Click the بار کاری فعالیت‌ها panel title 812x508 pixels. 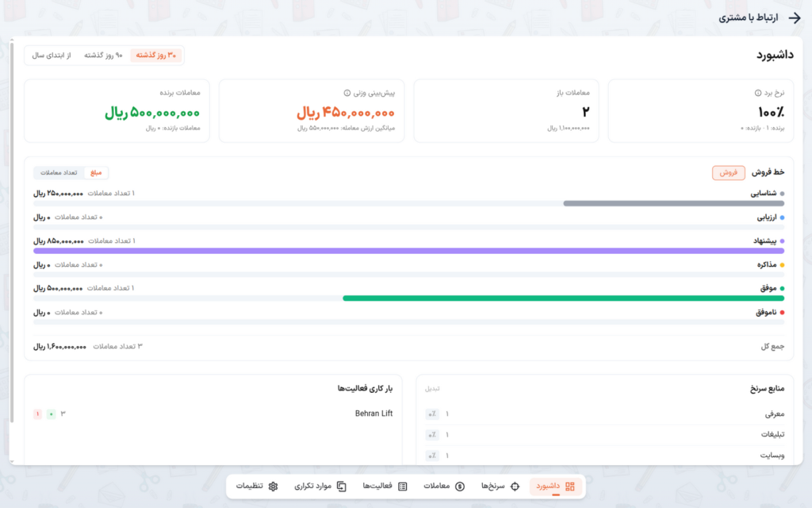click(365, 388)
